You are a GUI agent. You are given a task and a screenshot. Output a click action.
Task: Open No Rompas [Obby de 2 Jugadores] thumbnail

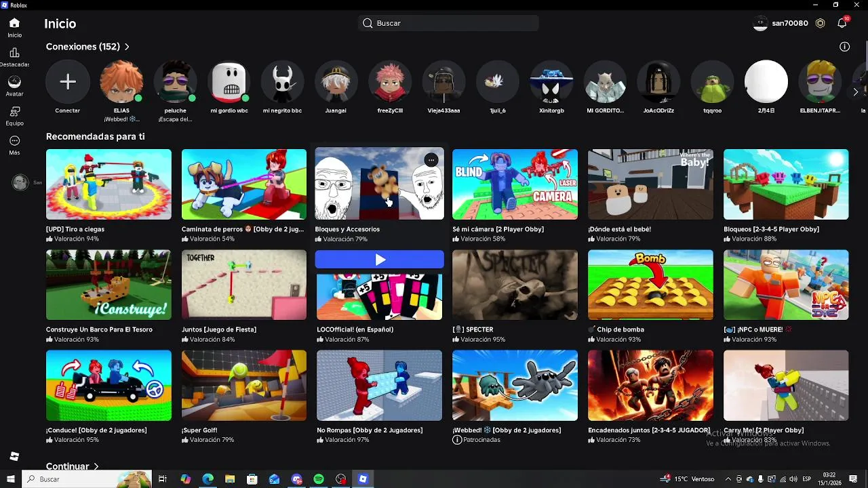(x=380, y=385)
